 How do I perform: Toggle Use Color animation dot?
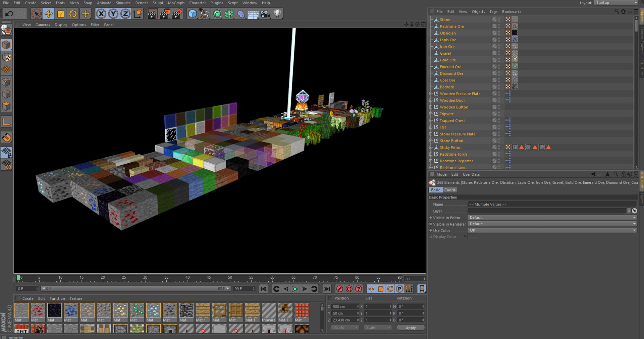coord(431,230)
